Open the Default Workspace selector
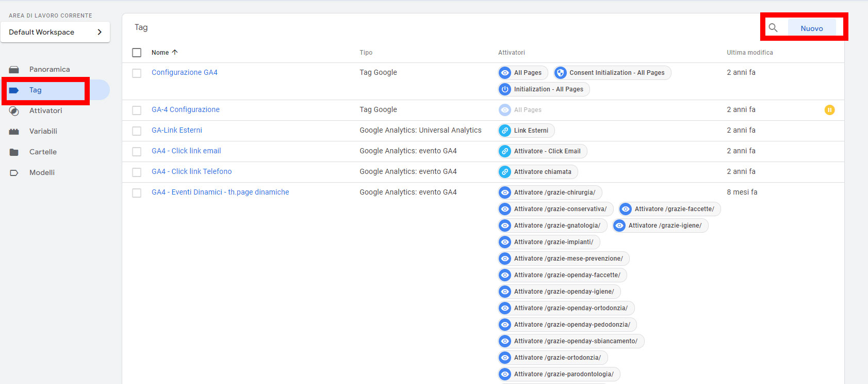Image resolution: width=868 pixels, height=384 pixels. [55, 32]
